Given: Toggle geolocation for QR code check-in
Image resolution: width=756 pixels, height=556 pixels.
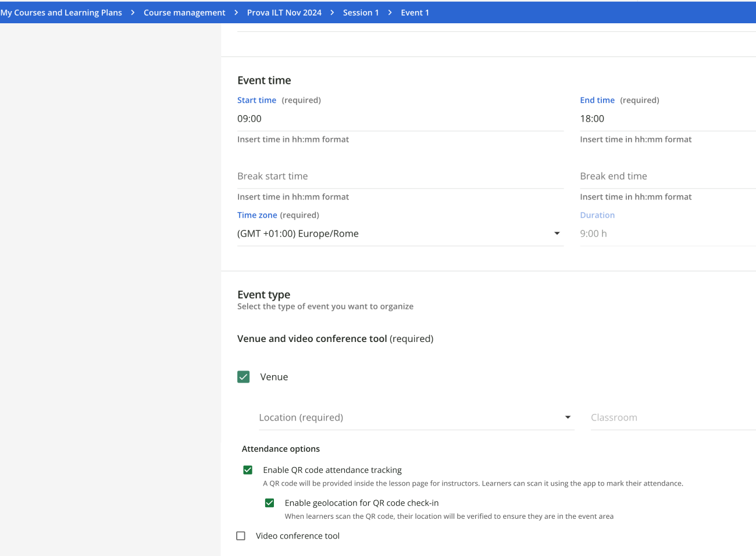Looking at the screenshot, I should tap(269, 503).
